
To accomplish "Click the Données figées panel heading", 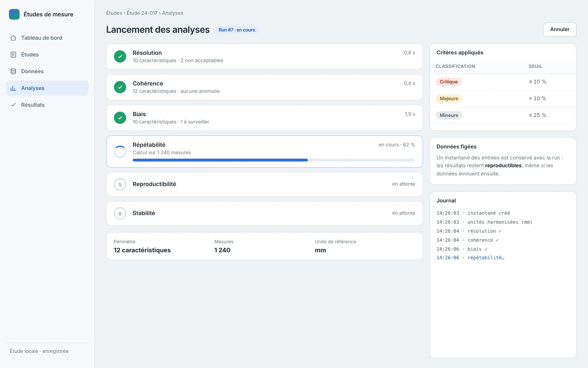I will [456, 147].
